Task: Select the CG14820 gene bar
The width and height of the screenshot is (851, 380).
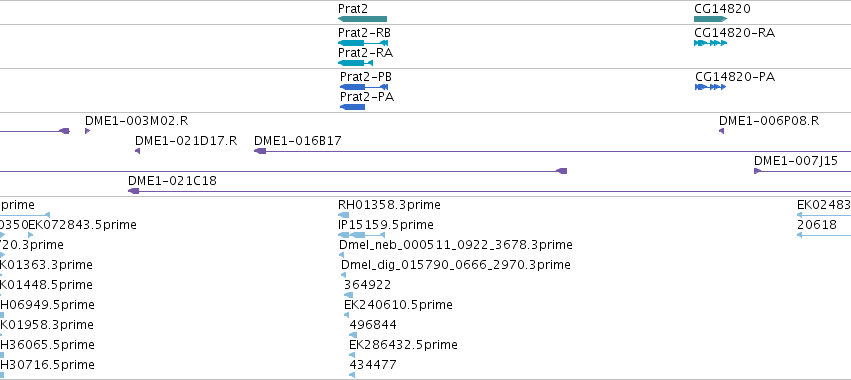Action: [x=710, y=20]
